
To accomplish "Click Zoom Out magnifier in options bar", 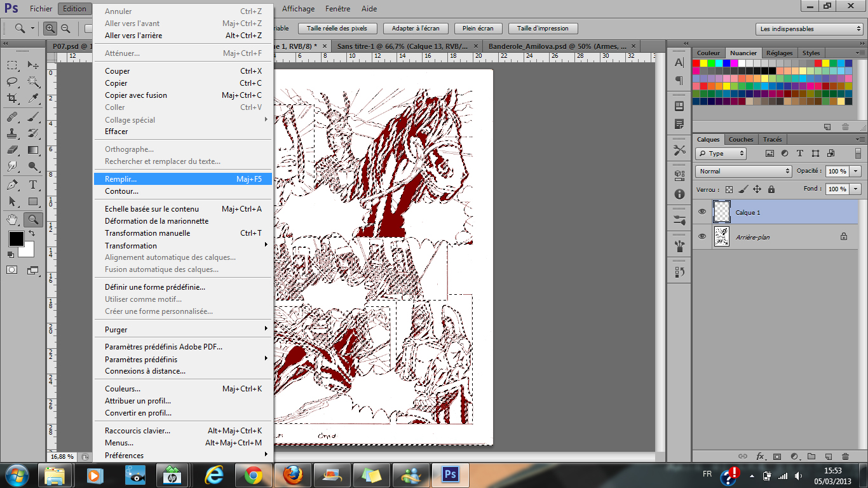I will (65, 29).
